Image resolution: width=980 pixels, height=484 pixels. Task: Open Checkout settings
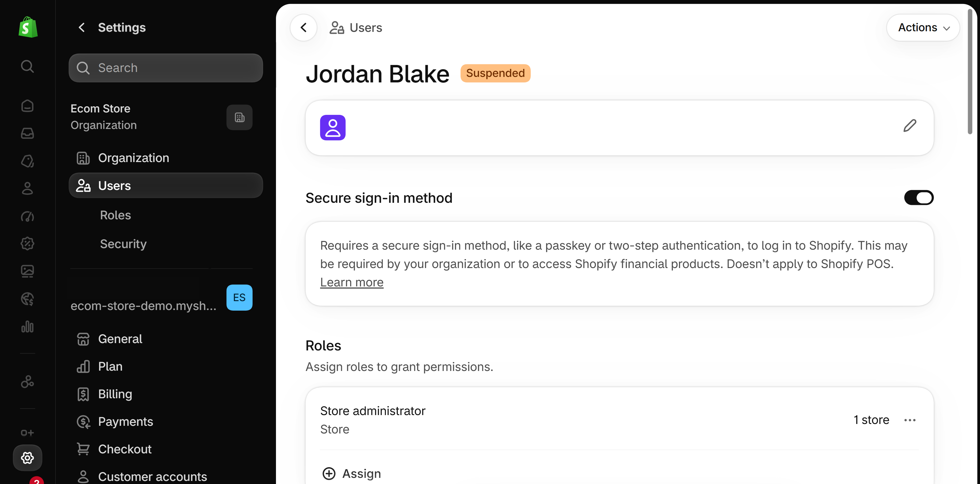pyautogui.click(x=166, y=449)
